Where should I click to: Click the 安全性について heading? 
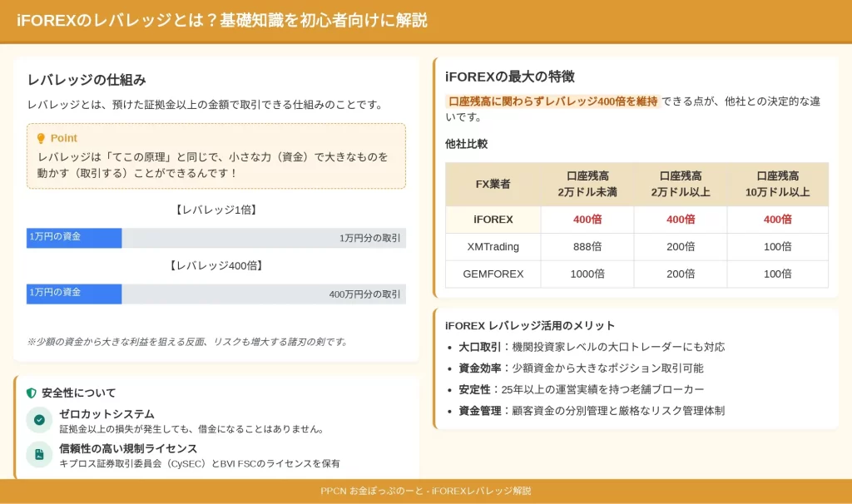coord(79,393)
